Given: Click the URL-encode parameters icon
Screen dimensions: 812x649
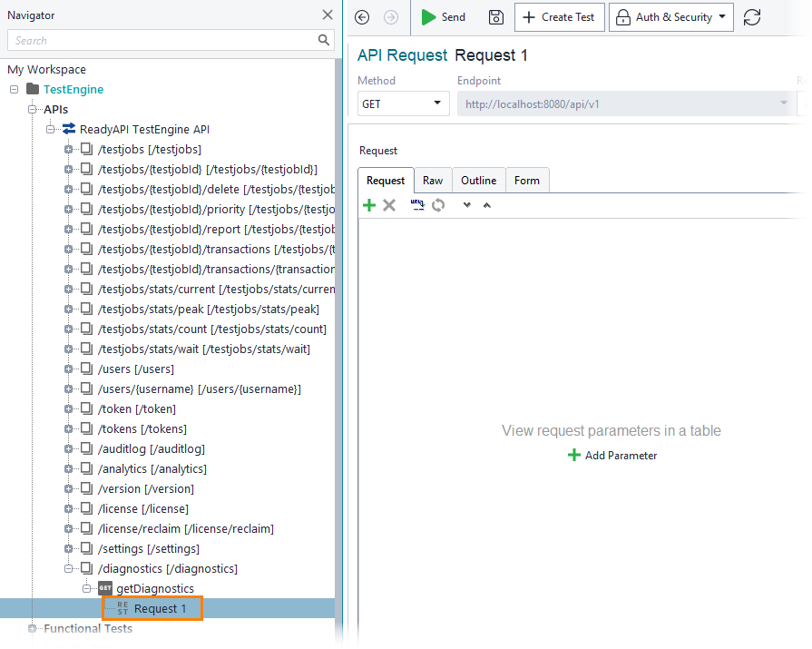Looking at the screenshot, I should point(416,205).
